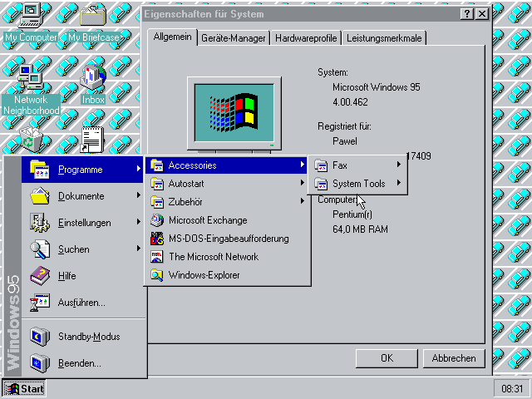Click the Beenden shutdown monitor icon
Viewport: 532px width, 399px height.
pos(40,363)
